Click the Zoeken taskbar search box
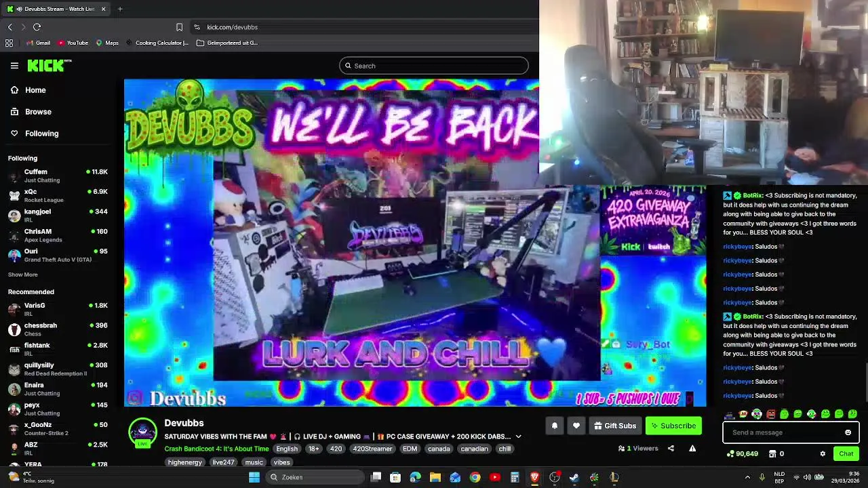 tap(314, 477)
